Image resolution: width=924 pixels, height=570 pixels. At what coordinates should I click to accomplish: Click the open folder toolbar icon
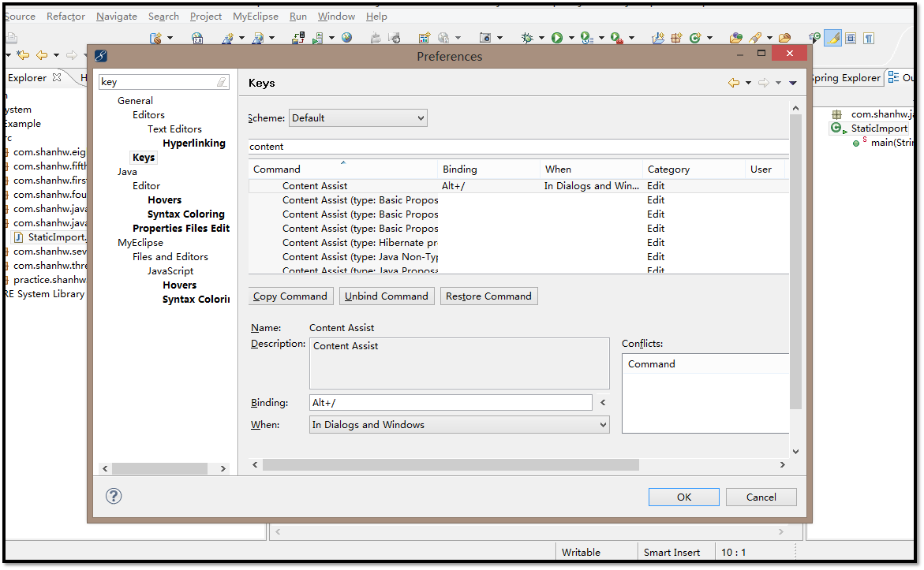coord(784,39)
